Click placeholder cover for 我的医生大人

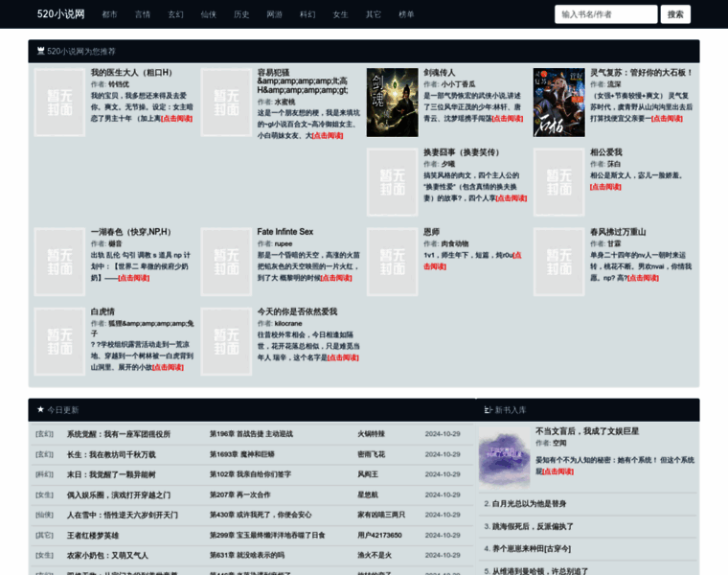[x=59, y=102]
